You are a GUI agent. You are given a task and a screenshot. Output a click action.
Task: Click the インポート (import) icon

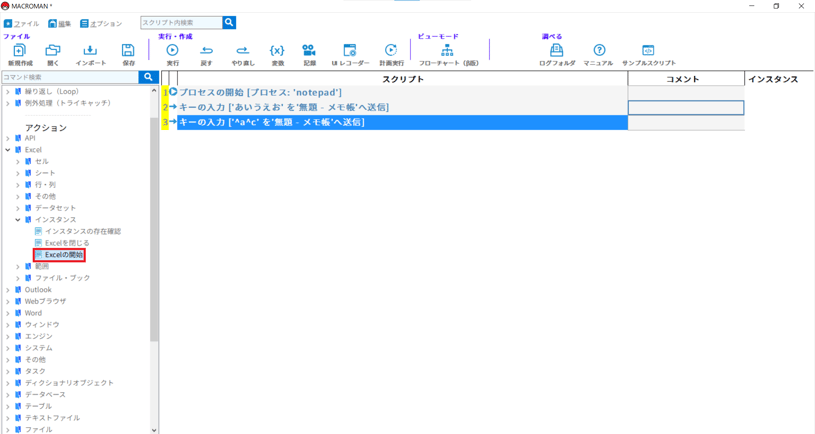click(90, 50)
